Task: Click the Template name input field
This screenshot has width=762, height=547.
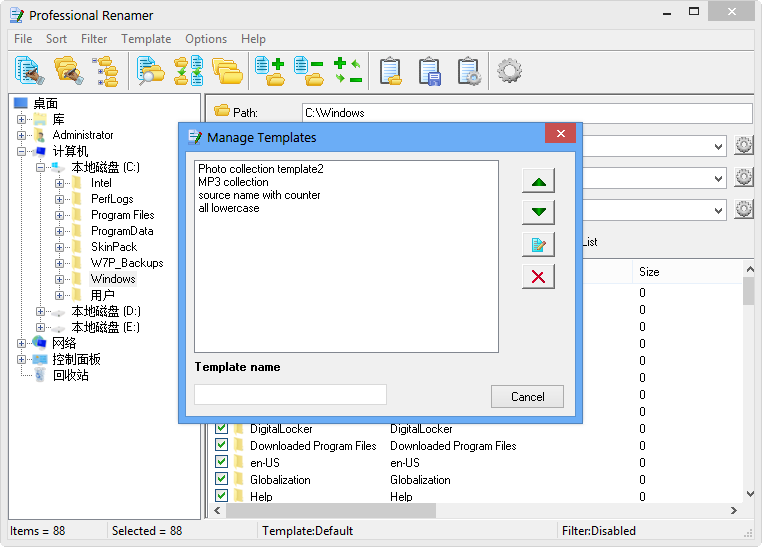Action: point(290,395)
